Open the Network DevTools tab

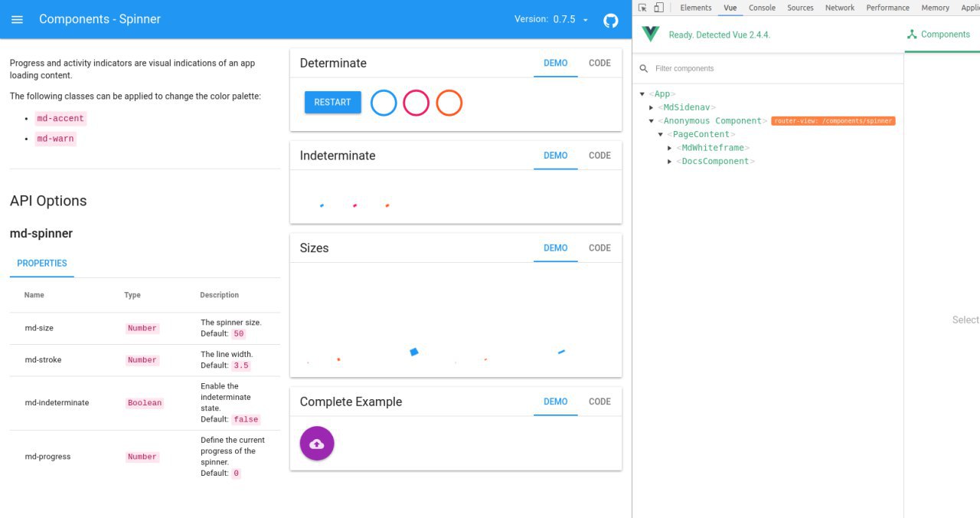tap(840, 8)
